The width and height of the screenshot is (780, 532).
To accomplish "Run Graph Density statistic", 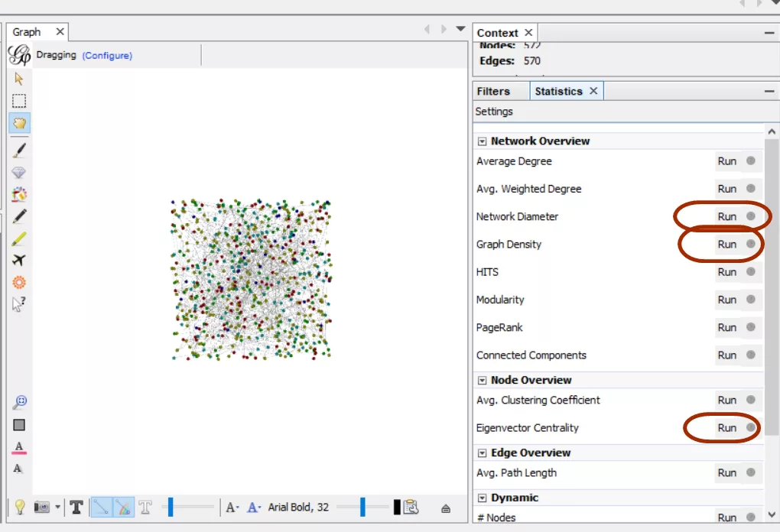I will 726,244.
